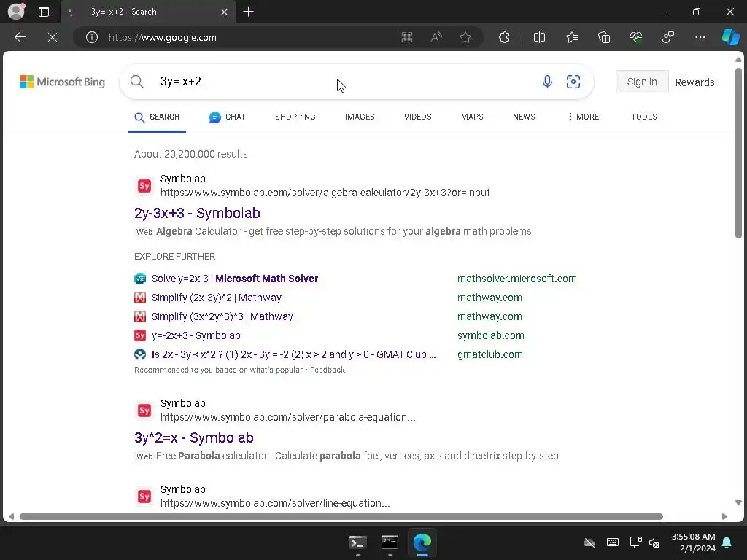This screenshot has width=747, height=560.
Task: Open the TOOLS filter option
Action: 644,117
